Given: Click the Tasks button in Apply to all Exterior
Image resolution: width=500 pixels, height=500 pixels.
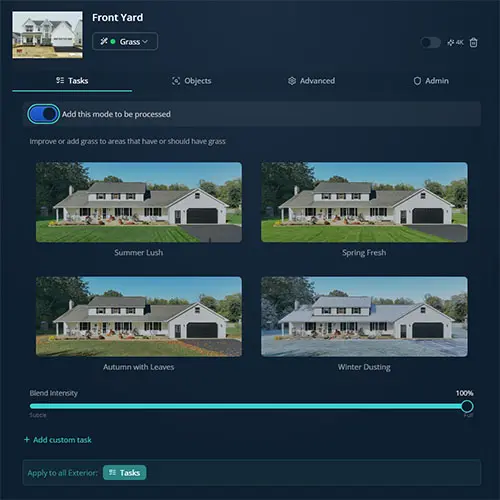Looking at the screenshot, I should click(x=124, y=473).
